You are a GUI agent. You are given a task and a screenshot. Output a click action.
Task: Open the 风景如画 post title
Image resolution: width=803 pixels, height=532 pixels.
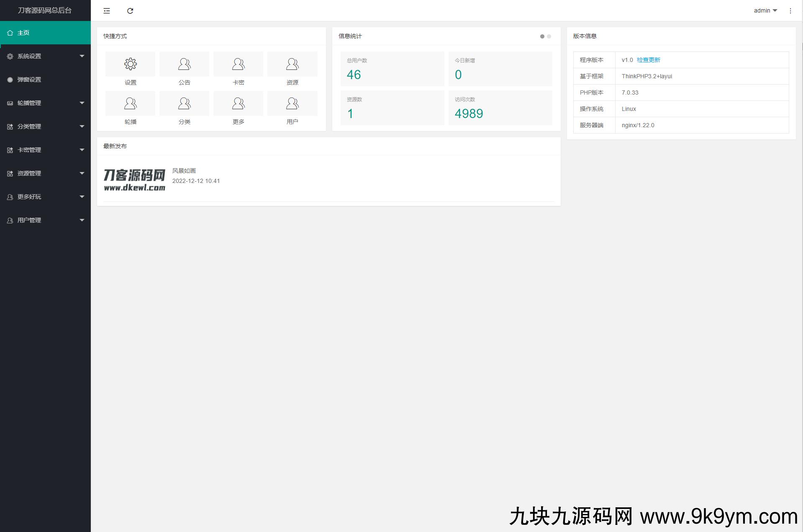click(x=184, y=171)
